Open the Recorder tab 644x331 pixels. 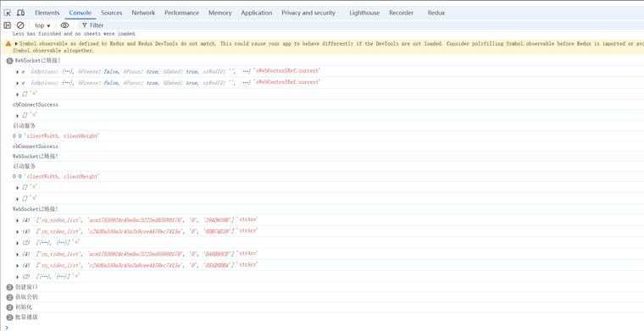click(402, 13)
